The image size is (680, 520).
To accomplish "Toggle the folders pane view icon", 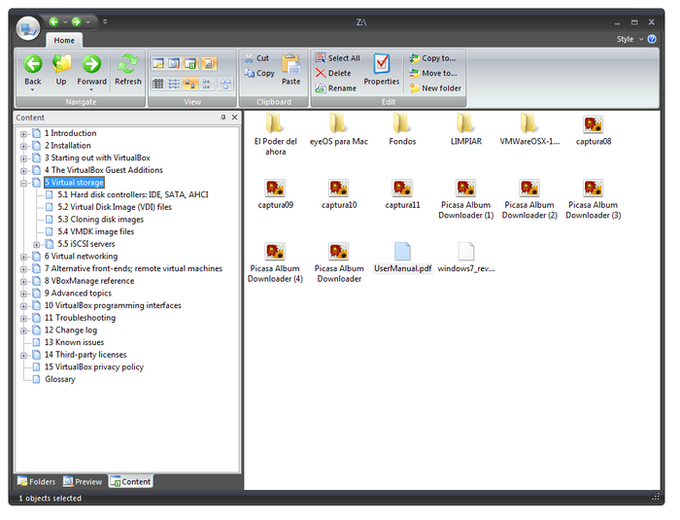I will pos(158,63).
